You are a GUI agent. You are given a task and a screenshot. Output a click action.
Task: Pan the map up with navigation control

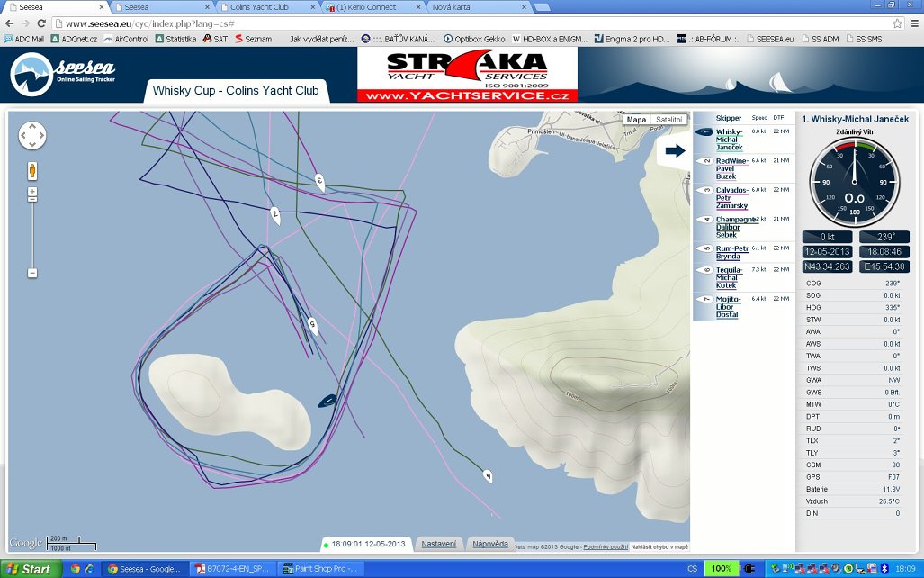tap(32, 127)
